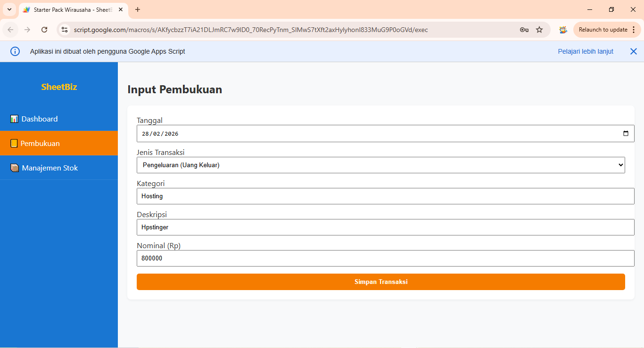Open Manajemen Stok from sidebar

tap(50, 168)
